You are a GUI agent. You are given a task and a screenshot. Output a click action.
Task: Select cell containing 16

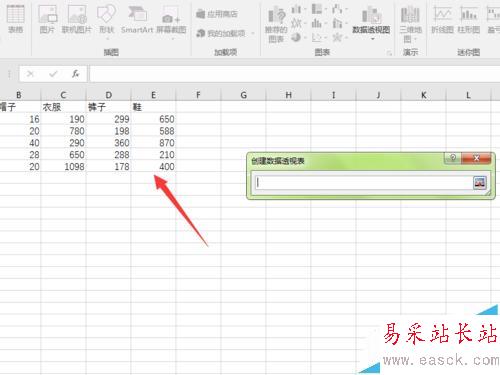(x=20, y=119)
